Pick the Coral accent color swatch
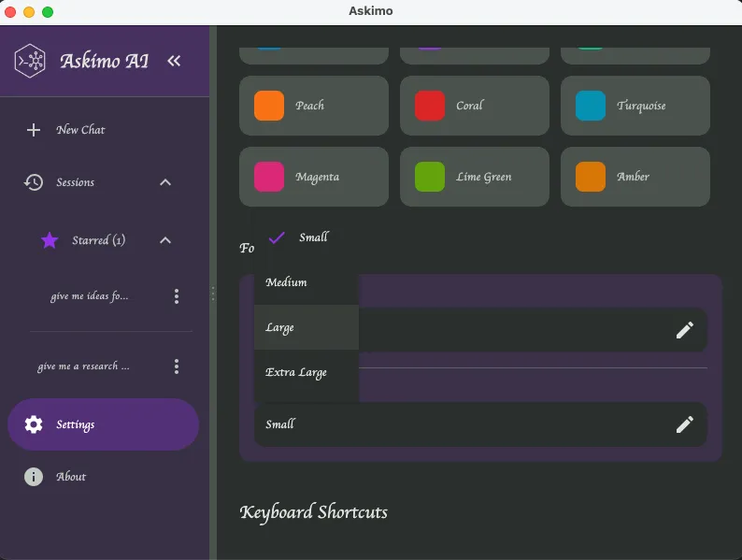This screenshot has height=560, width=742. pyautogui.click(x=430, y=106)
